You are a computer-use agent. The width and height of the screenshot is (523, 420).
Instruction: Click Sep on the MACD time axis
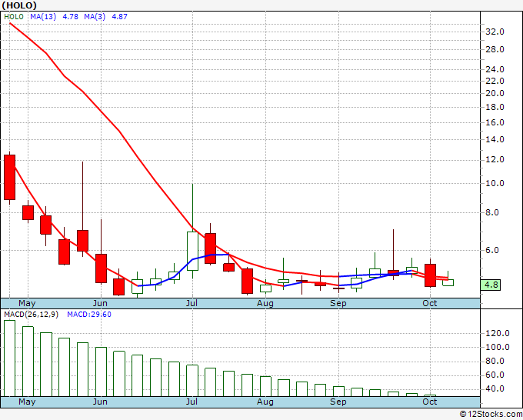click(338, 402)
